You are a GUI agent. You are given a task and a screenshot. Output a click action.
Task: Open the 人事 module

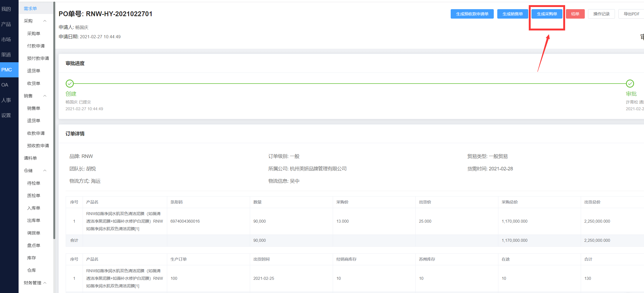[9, 100]
